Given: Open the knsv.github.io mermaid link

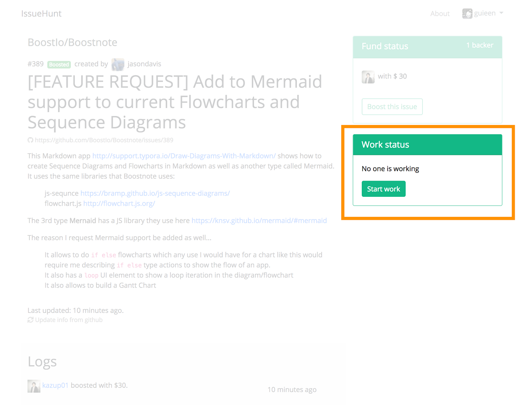Looking at the screenshot, I should (x=259, y=221).
